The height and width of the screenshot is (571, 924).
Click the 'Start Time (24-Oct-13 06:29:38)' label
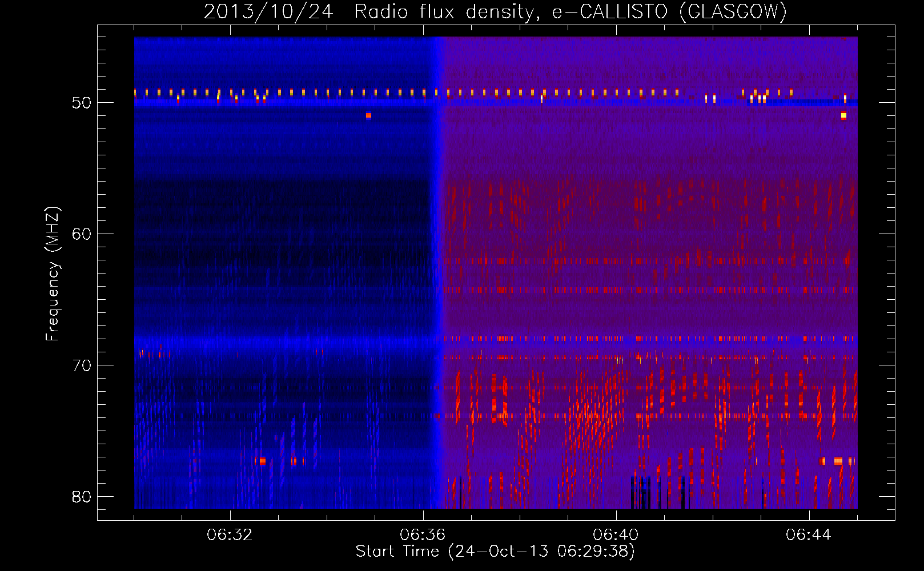(495, 552)
